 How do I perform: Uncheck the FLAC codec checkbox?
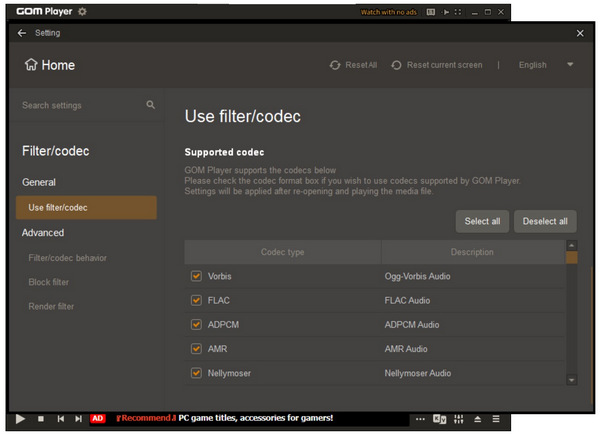196,300
